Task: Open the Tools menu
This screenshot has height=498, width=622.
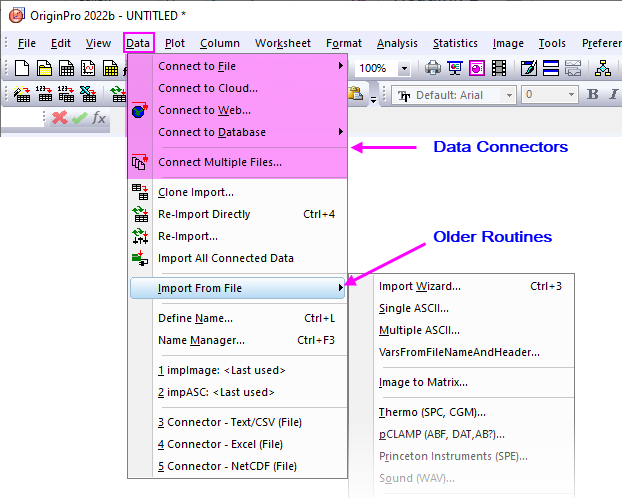Action: pyautogui.click(x=552, y=43)
